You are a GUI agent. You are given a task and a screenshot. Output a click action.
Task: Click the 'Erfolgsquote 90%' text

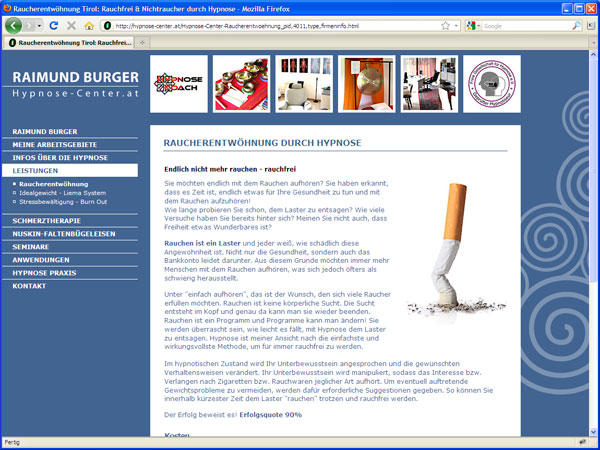271,415
